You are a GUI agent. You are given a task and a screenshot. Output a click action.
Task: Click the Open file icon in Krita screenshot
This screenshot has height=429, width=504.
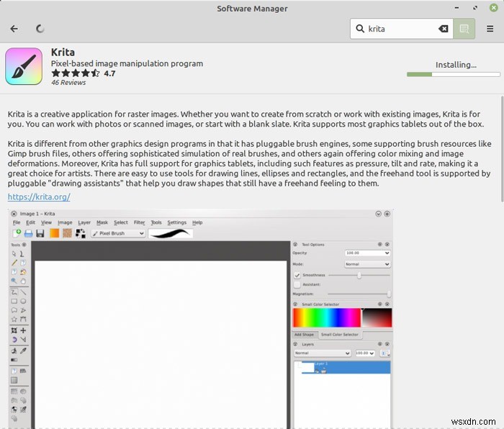pyautogui.click(x=28, y=233)
